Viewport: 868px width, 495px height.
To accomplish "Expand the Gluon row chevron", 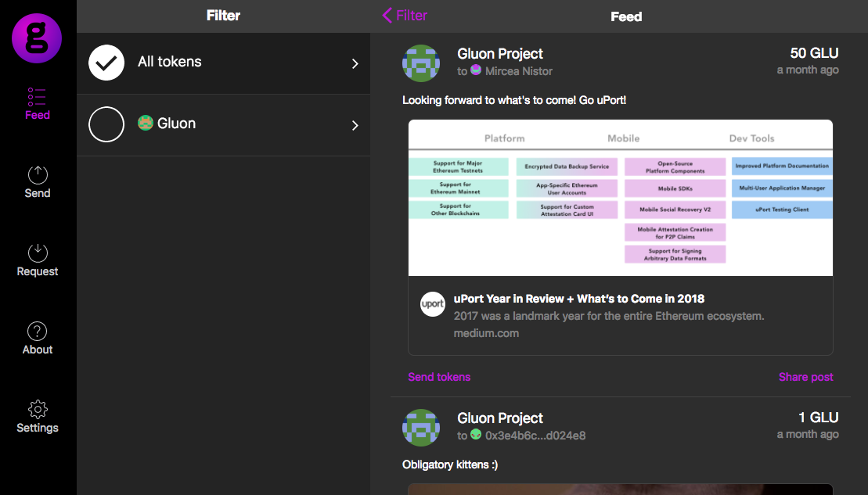I will tap(355, 125).
